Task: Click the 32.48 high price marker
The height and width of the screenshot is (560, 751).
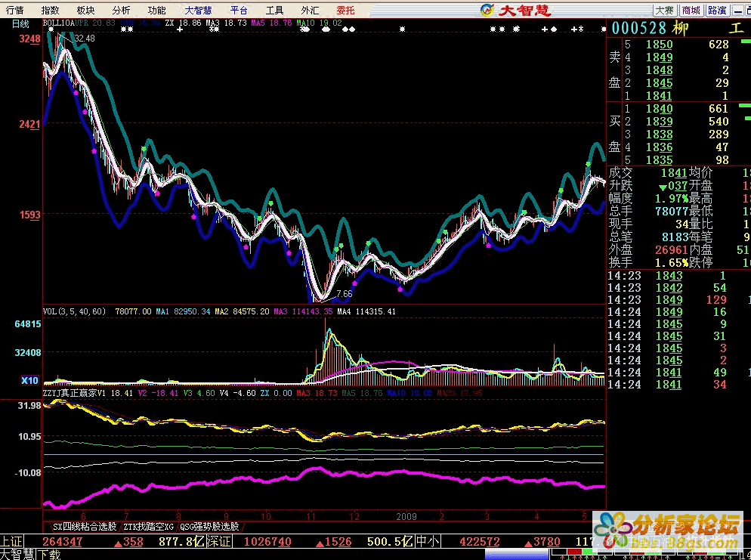Action: coord(85,39)
